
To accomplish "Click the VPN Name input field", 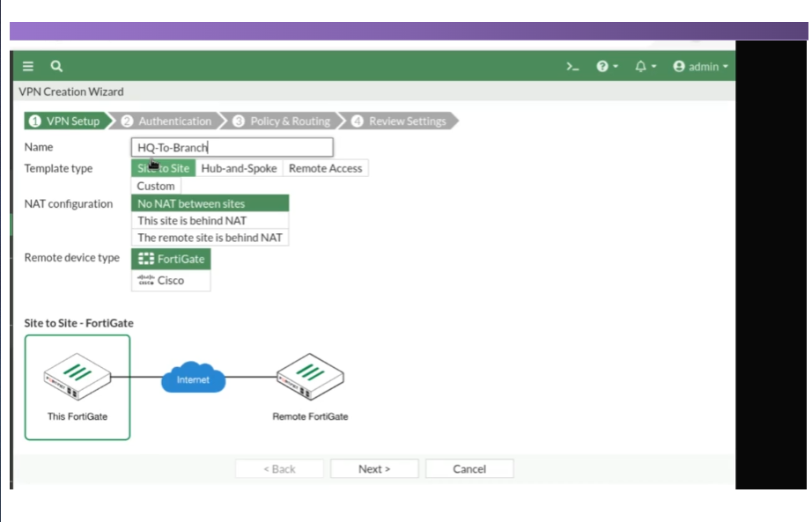I will pyautogui.click(x=232, y=147).
